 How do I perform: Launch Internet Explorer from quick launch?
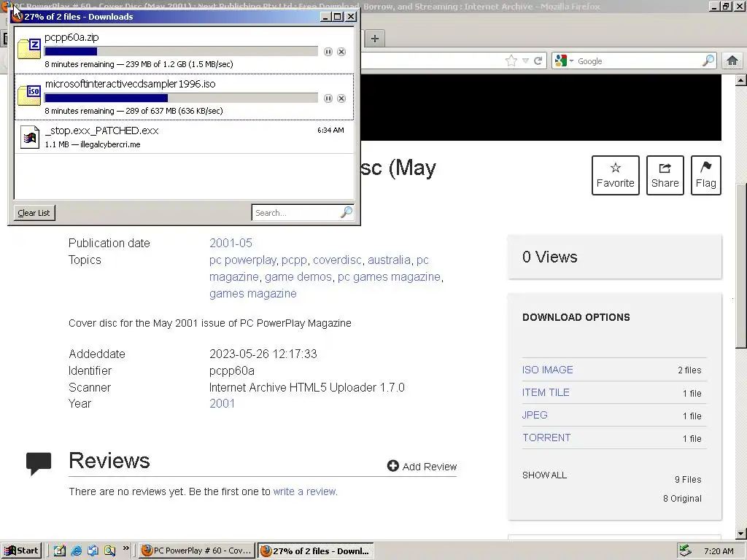pyautogui.click(x=76, y=551)
